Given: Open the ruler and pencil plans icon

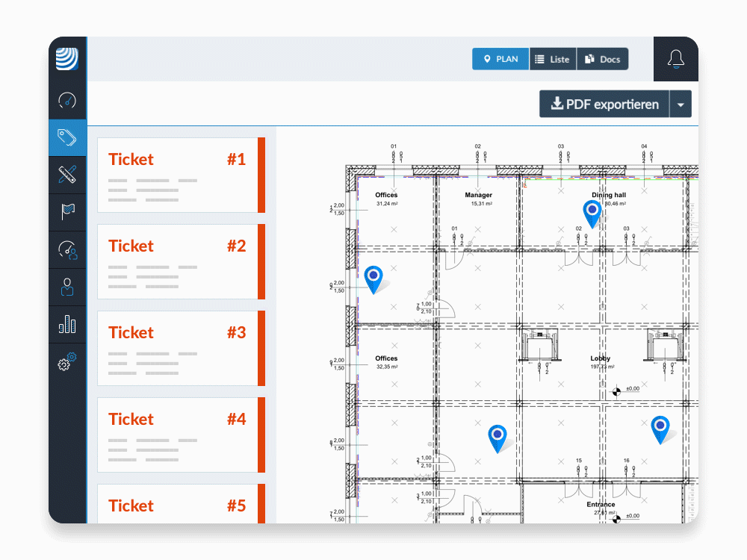Looking at the screenshot, I should 67,175.
